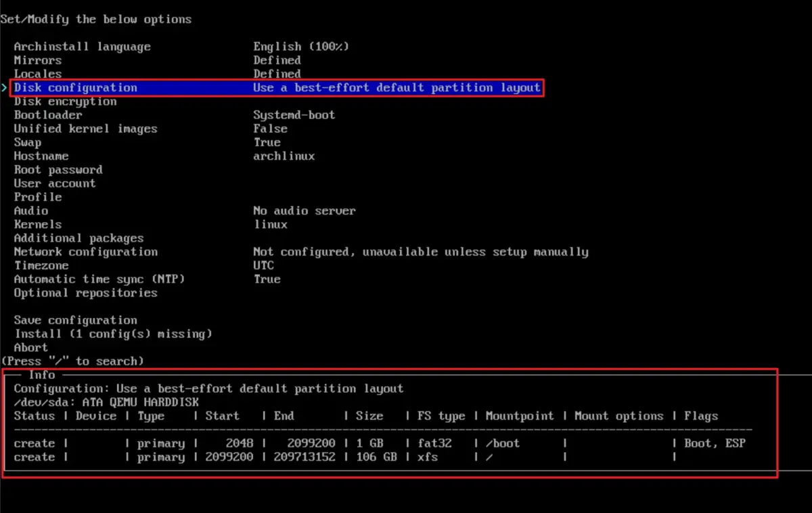Click the Configuration line in the Info panel
Image resolution: width=812 pixels, height=513 pixels.
pos(208,388)
